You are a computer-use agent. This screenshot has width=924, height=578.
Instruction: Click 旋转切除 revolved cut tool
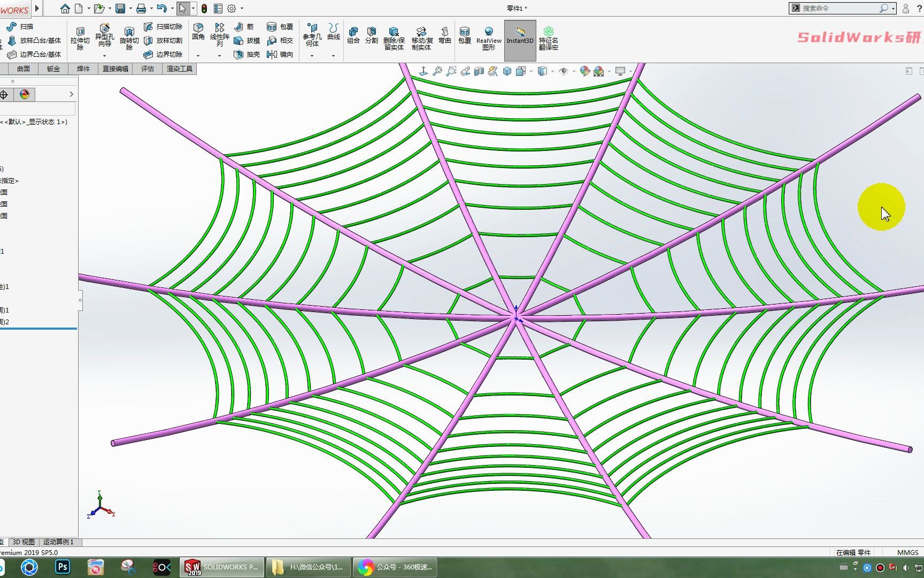pyautogui.click(x=129, y=39)
